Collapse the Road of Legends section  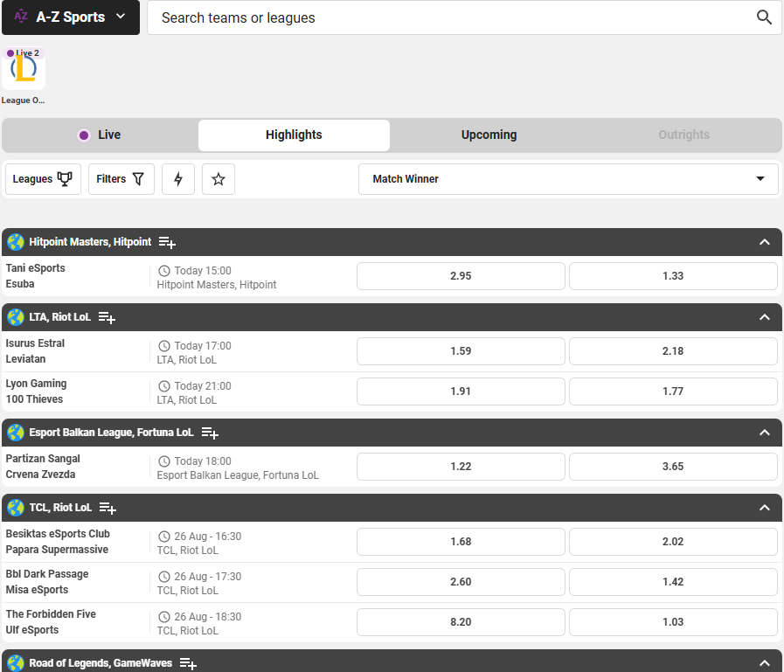(764, 663)
